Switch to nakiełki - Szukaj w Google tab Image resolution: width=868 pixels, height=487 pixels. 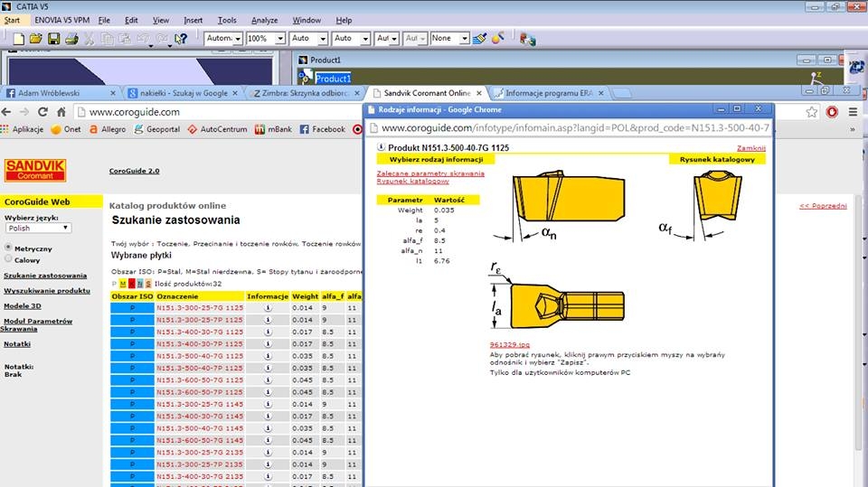coord(182,93)
